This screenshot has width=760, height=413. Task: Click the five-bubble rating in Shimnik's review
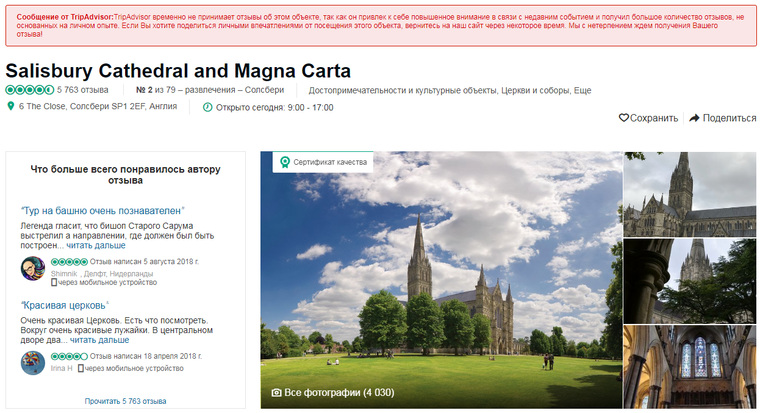(69, 262)
